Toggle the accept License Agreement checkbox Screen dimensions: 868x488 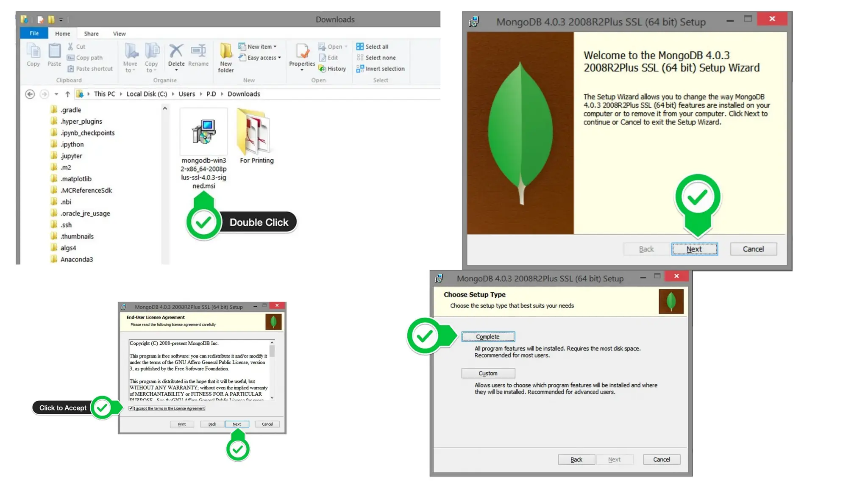pyautogui.click(x=131, y=408)
